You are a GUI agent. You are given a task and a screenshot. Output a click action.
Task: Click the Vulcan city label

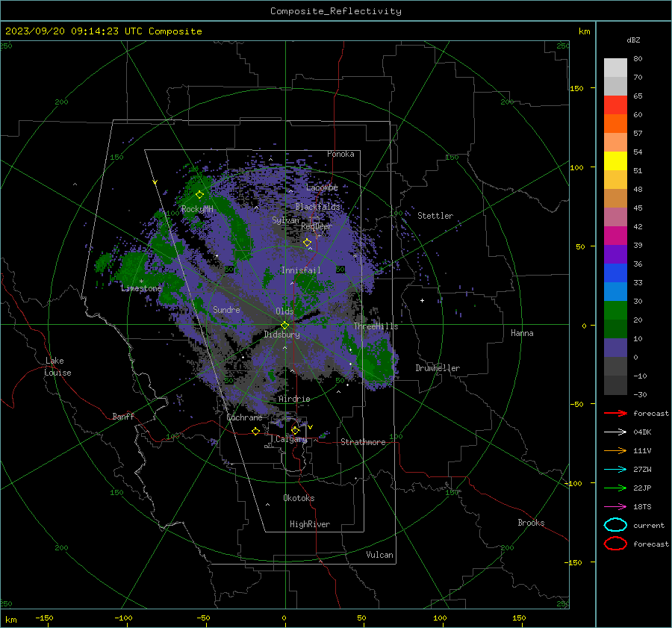point(379,555)
